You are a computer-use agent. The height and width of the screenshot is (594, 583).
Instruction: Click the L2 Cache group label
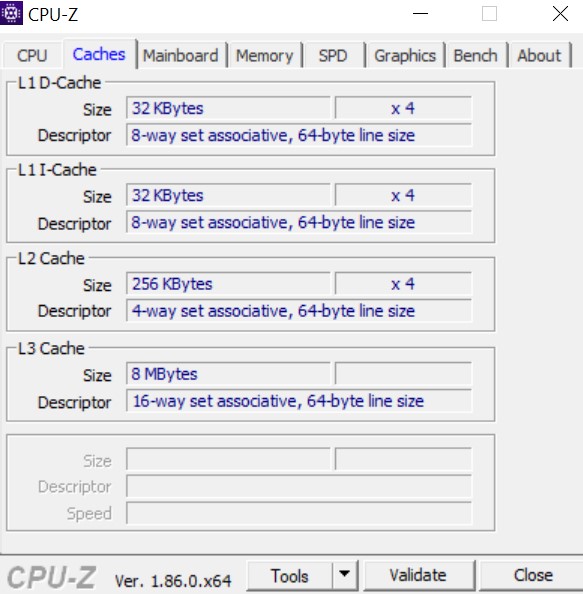[51, 258]
